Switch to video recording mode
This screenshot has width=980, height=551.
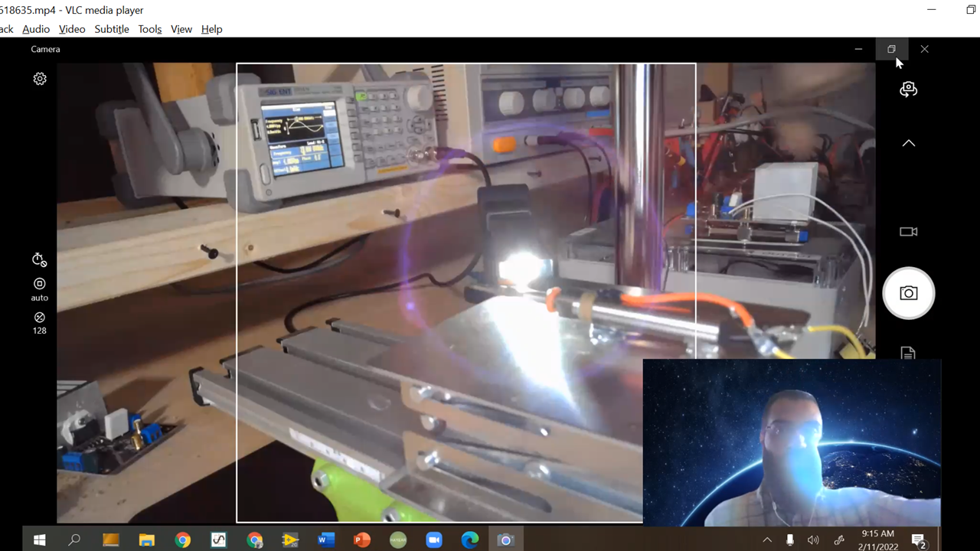tap(909, 232)
